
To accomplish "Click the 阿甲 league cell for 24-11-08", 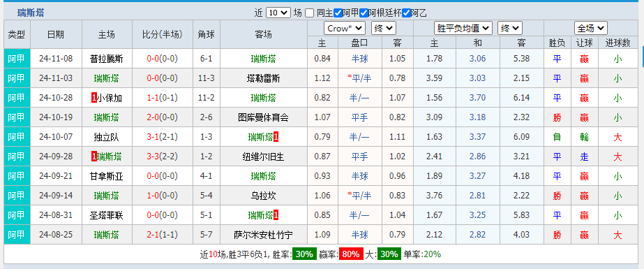I will (17, 59).
